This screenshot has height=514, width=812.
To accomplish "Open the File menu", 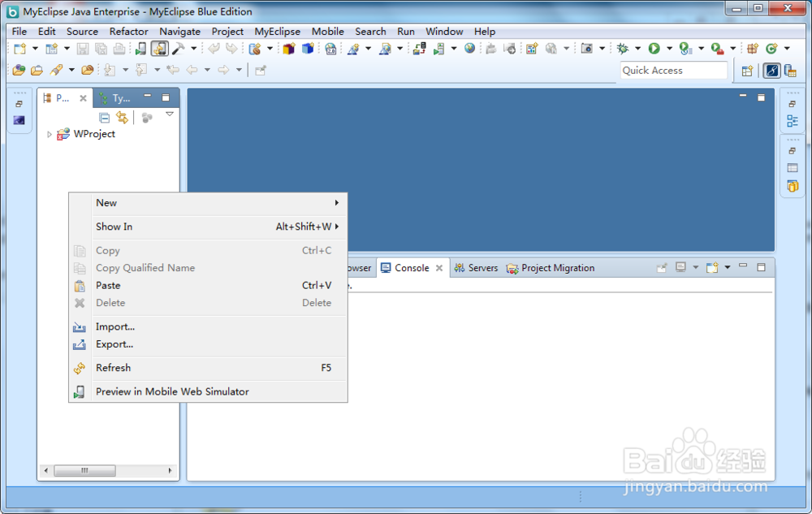I will tap(19, 32).
